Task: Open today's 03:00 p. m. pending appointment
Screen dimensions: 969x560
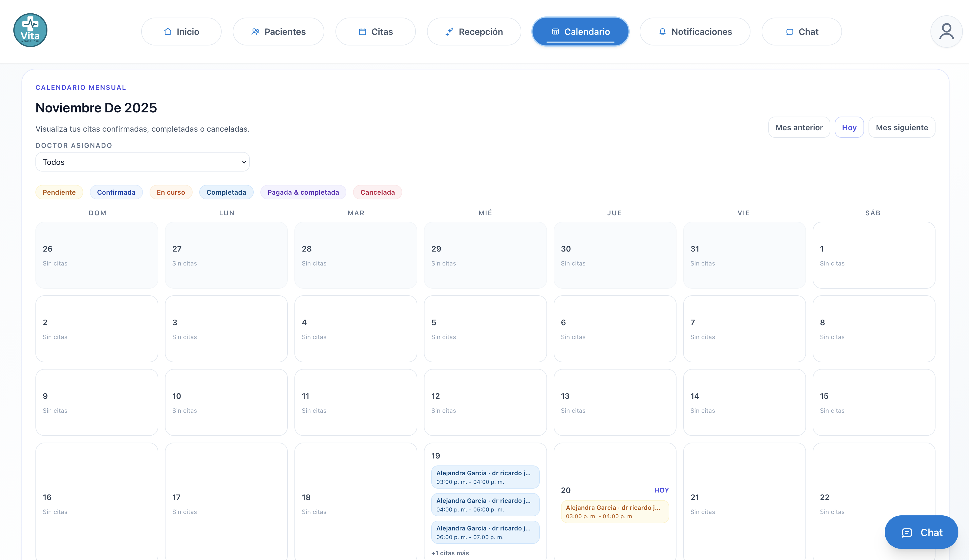Action: tap(615, 511)
